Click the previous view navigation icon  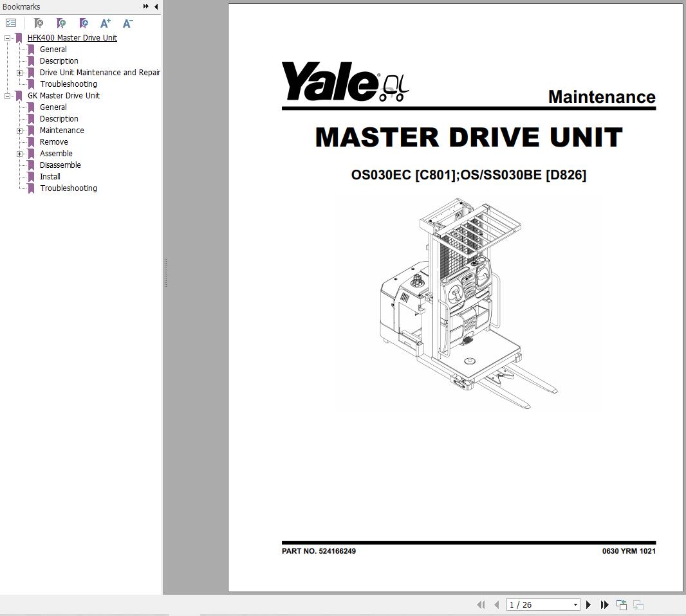coord(621,604)
